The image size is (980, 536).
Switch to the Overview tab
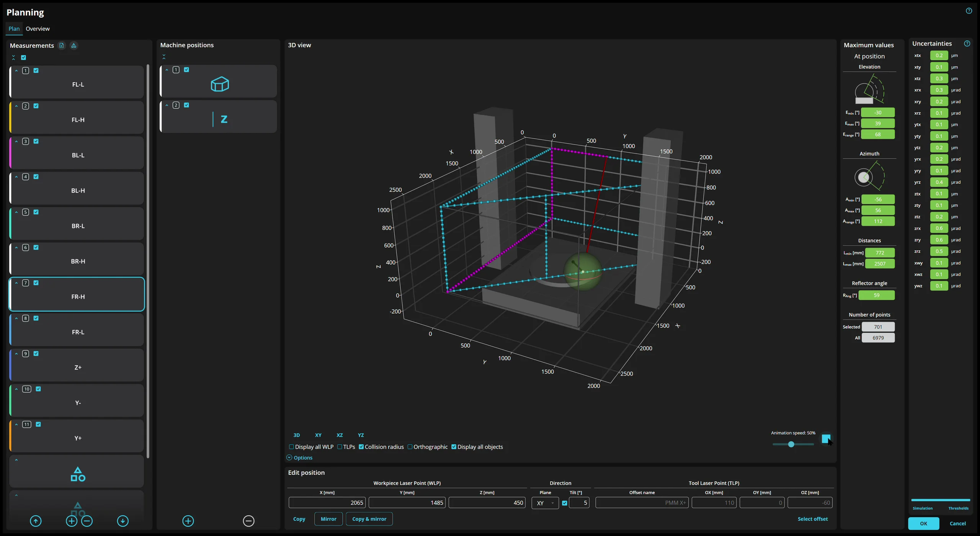(x=38, y=29)
